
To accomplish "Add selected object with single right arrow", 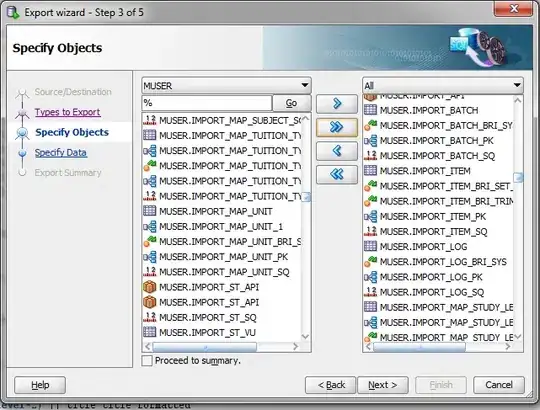I will pos(337,103).
